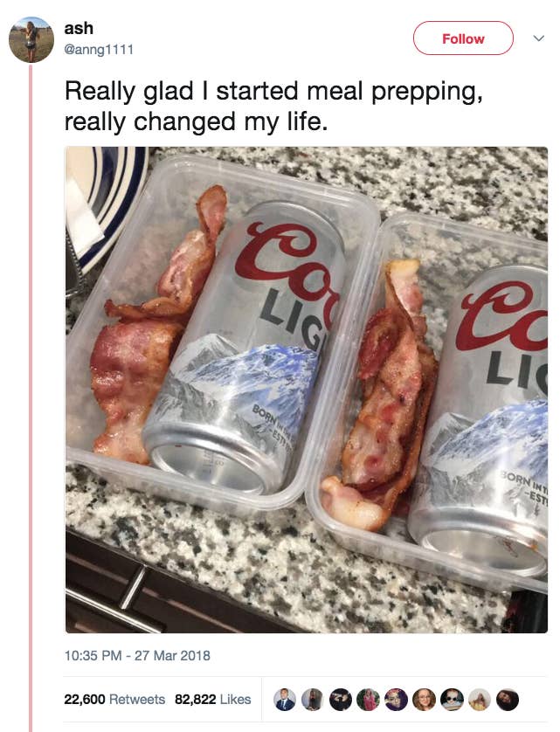Open the bacon and beer tweet photo
560x732 pixels.
coord(307,390)
